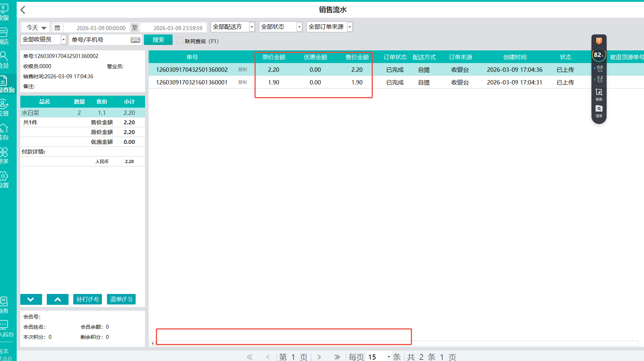Screen dimensions: 644x361
Task: Click the down-chevron button beside 补打
Action: tap(31, 299)
